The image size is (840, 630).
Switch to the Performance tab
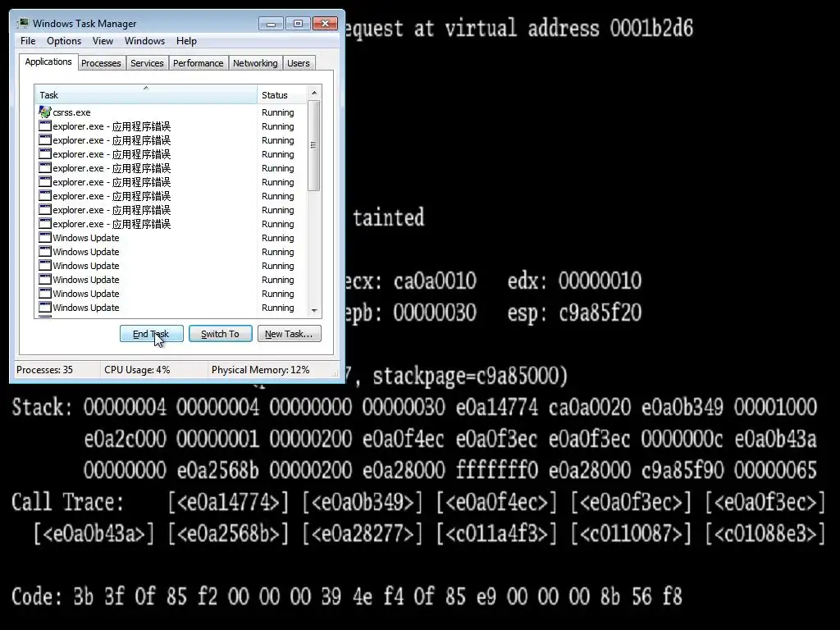point(199,63)
